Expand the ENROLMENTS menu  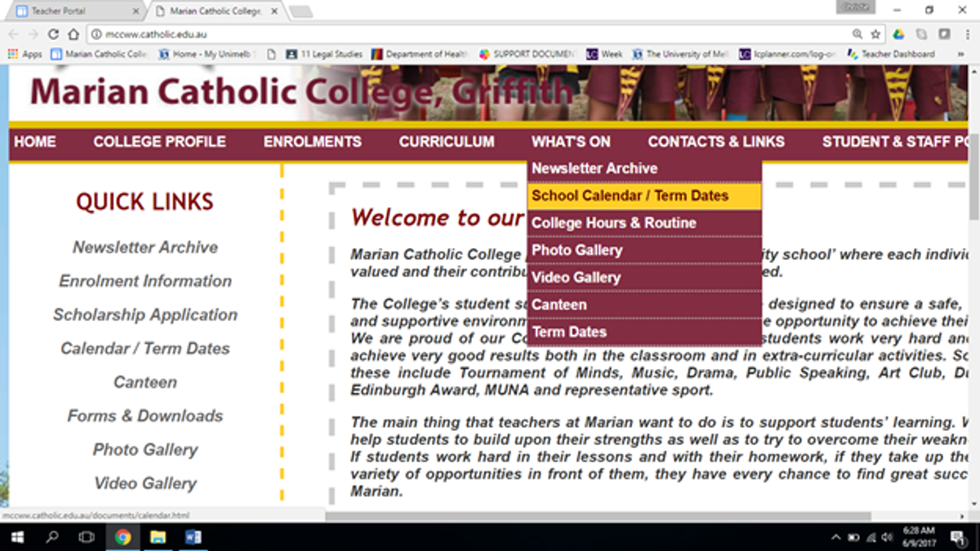(312, 142)
